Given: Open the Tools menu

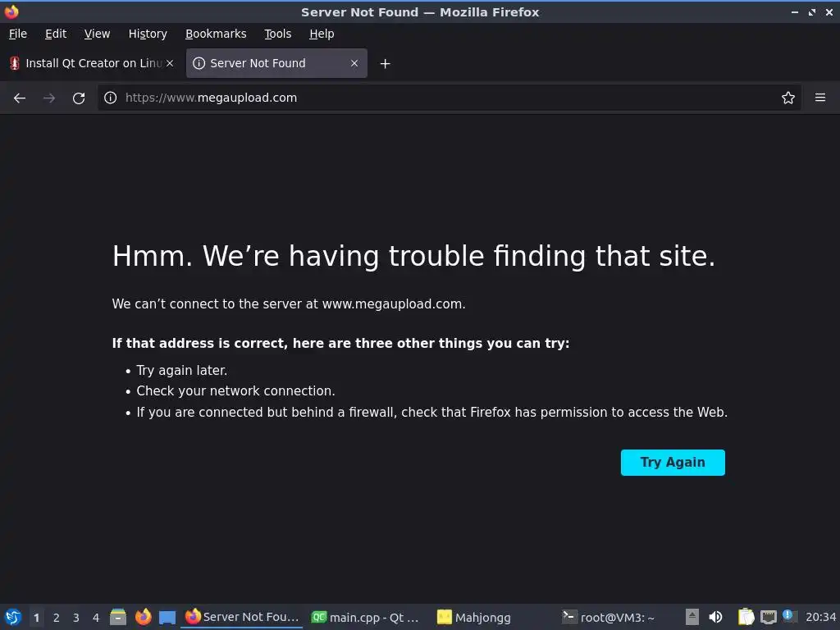Looking at the screenshot, I should 277,34.
